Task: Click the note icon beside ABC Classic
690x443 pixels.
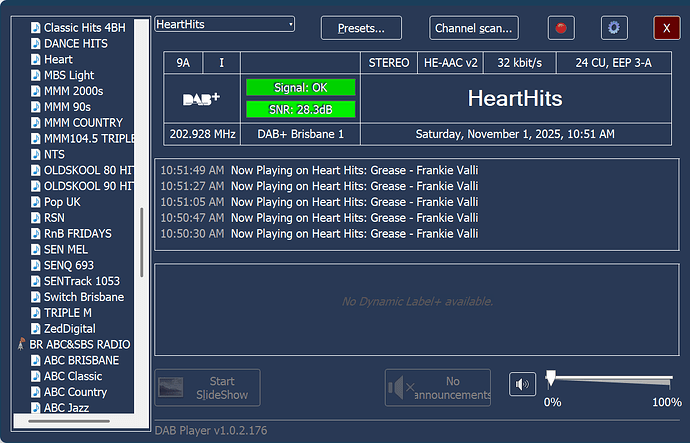Action: (x=35, y=376)
